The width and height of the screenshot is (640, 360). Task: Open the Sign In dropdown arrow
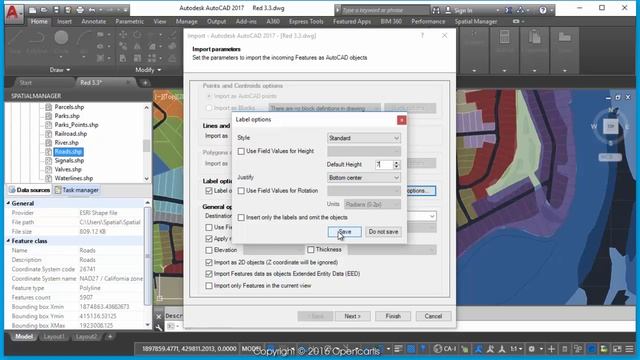[498, 10]
